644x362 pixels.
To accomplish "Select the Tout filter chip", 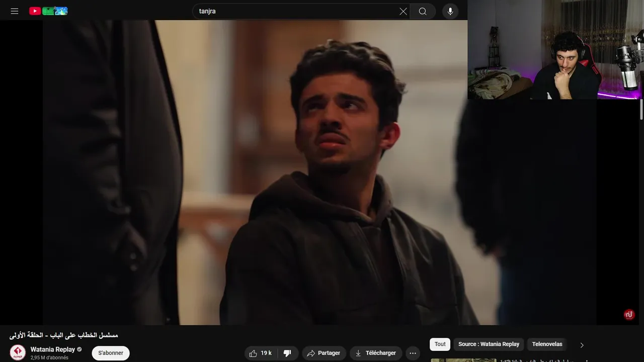I will pos(440,344).
